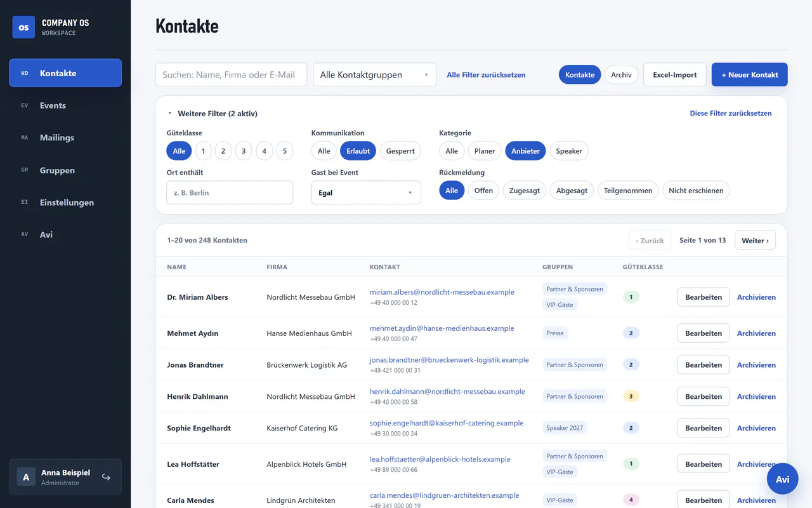
Task: Open the Gast bei Event dropdown
Action: click(x=366, y=192)
